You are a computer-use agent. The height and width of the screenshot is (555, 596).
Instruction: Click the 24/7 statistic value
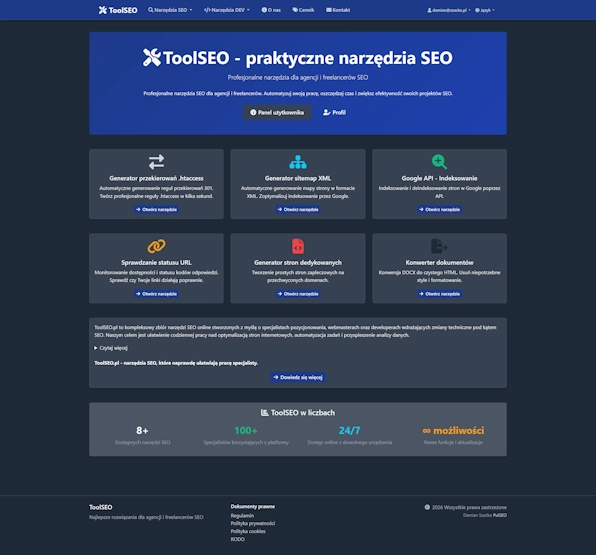[349, 431]
